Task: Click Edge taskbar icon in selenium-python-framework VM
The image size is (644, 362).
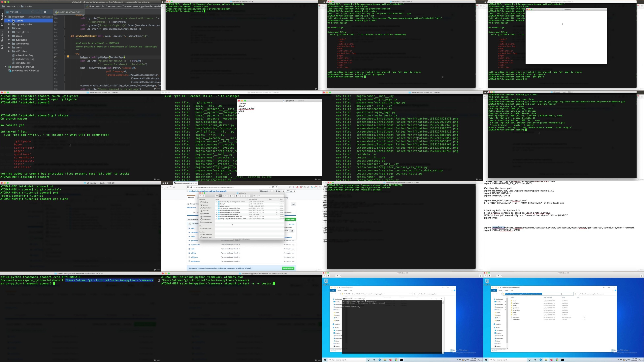Action: click(x=541, y=360)
